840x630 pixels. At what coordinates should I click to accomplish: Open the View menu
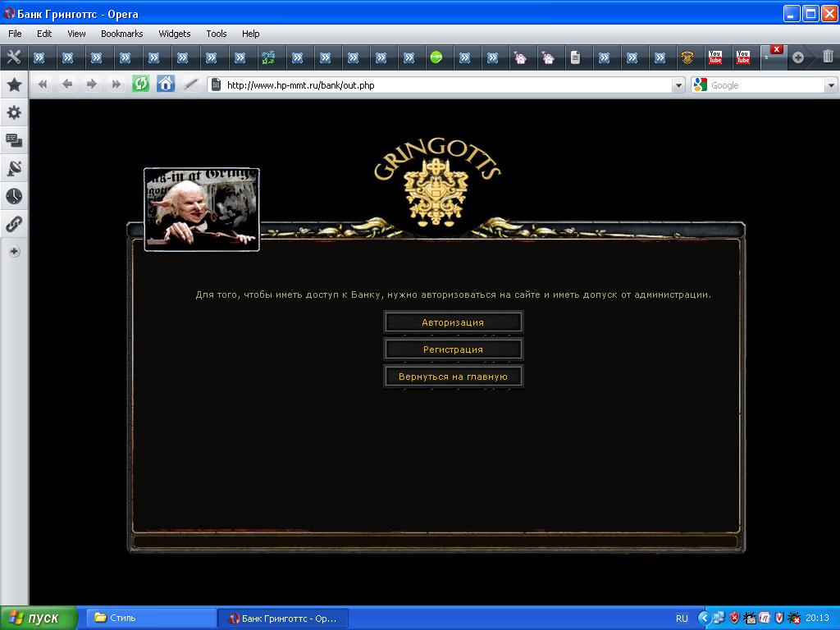pos(76,34)
